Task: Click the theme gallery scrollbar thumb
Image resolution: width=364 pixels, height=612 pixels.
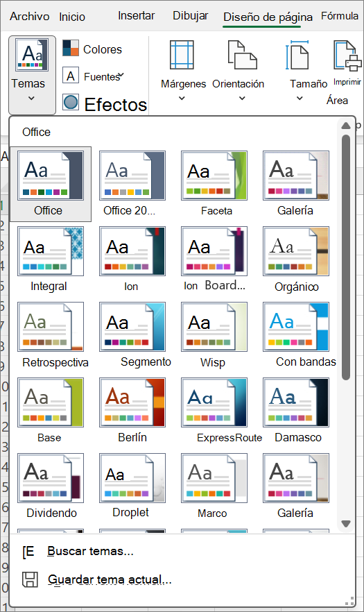Action: (x=346, y=257)
